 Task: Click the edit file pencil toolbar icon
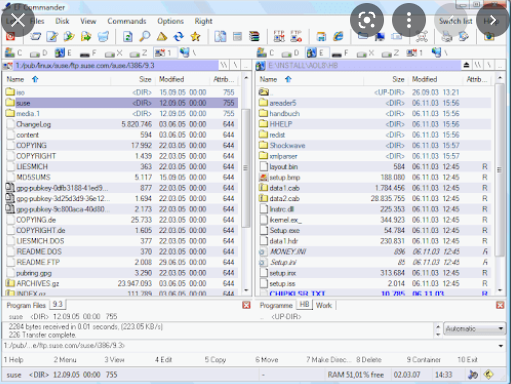pos(52,36)
